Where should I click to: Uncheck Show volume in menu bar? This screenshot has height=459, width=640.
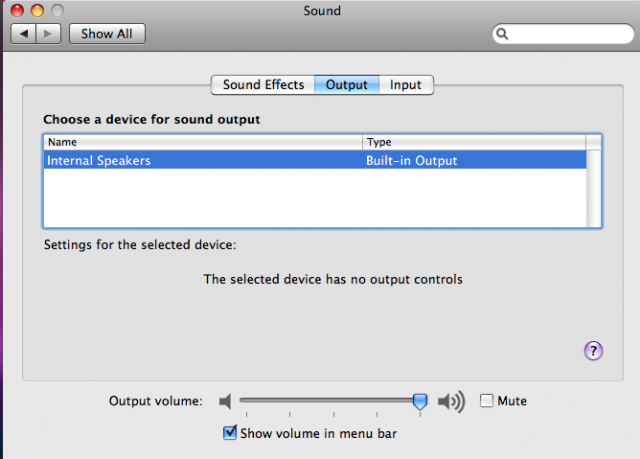(x=230, y=433)
